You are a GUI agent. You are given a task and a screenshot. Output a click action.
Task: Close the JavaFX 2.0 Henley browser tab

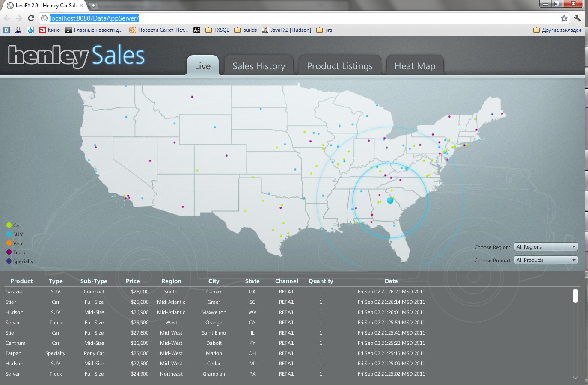tap(81, 6)
